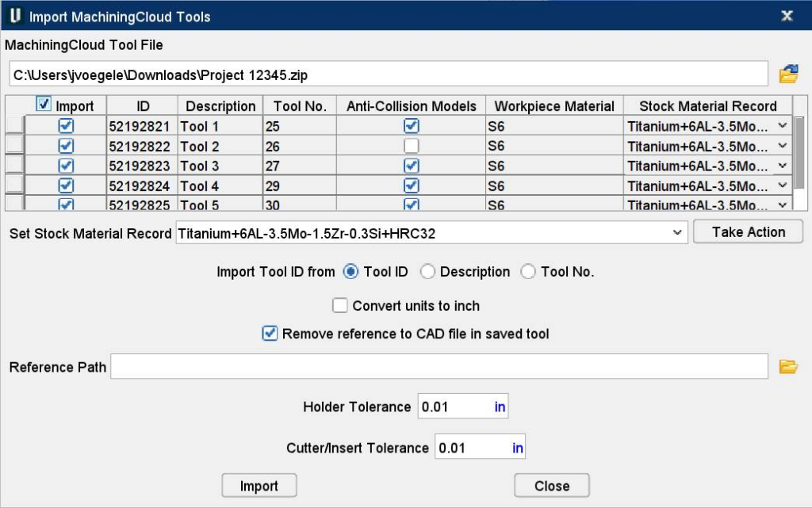Open Stock Material Record dropdown for Tool 2

783,146
